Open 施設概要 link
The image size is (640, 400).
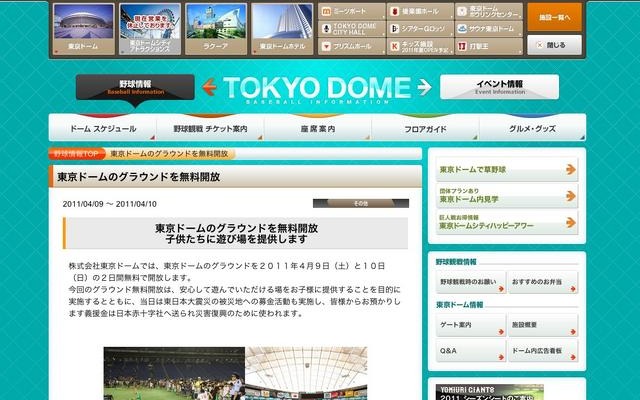pyautogui.click(x=543, y=325)
